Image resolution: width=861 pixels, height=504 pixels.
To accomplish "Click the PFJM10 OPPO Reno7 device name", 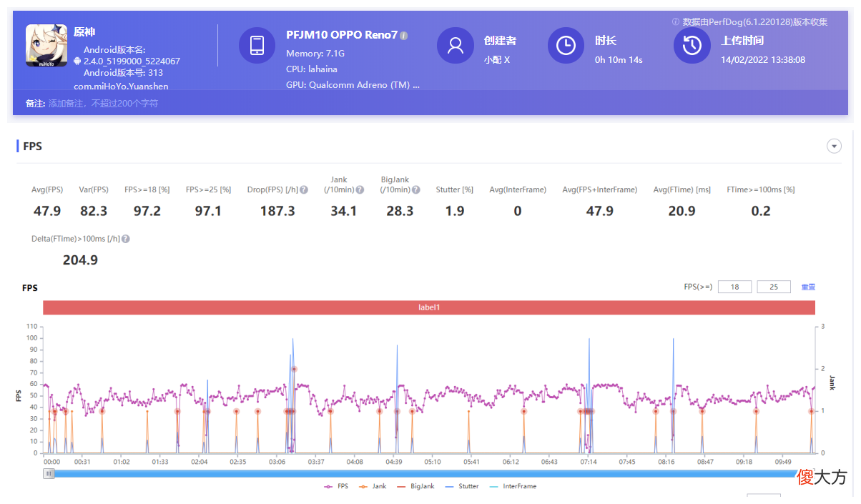I will point(342,35).
